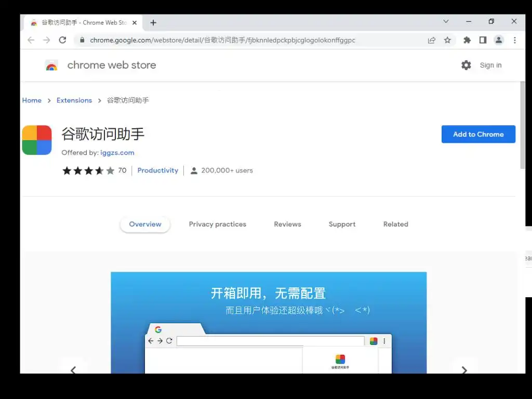Click the 谷歌访问助手 extension icon

click(x=37, y=140)
